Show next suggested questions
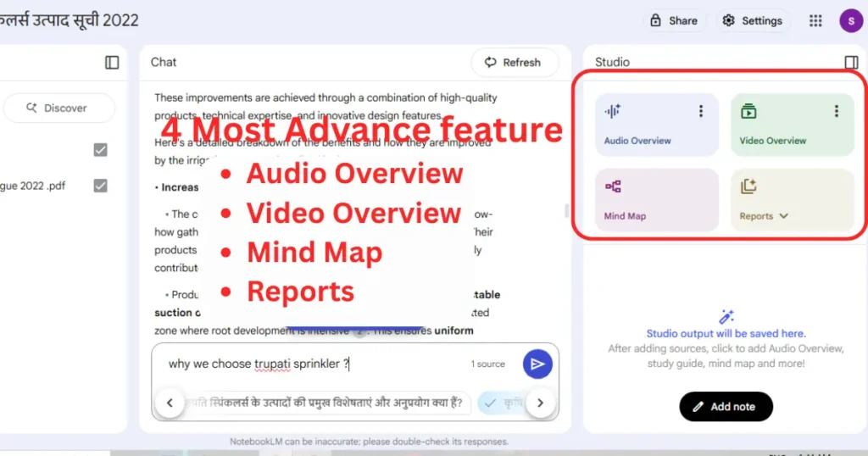This screenshot has height=456, width=868. coord(540,403)
